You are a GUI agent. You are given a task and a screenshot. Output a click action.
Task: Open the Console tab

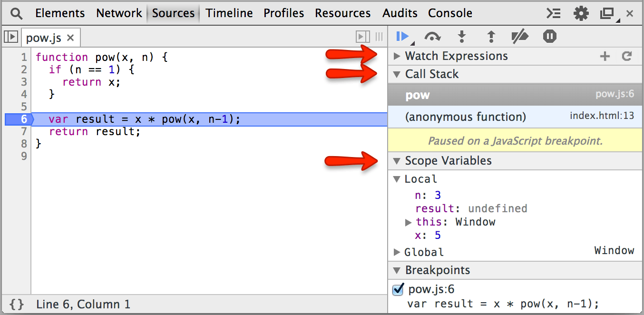450,13
